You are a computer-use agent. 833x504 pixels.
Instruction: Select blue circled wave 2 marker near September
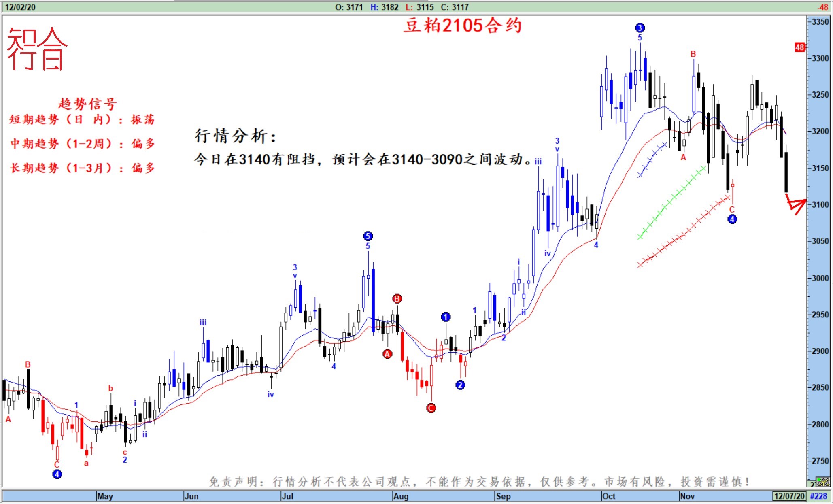[460, 385]
